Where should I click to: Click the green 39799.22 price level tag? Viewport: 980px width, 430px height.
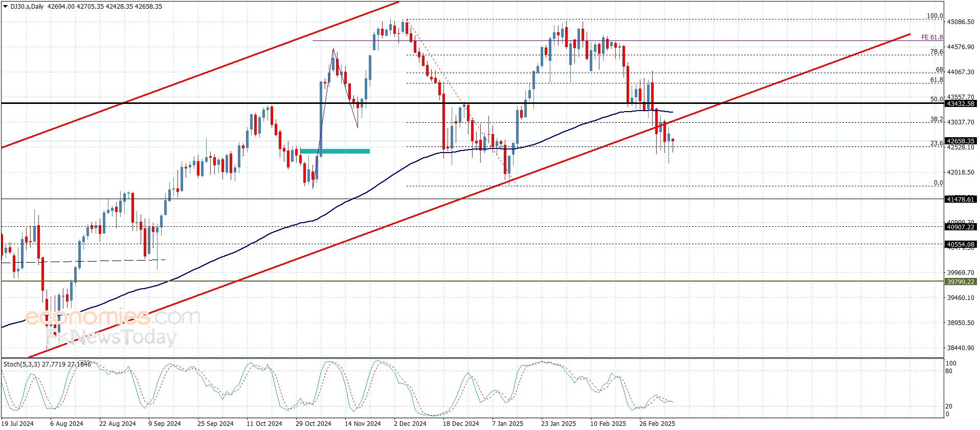click(x=961, y=282)
